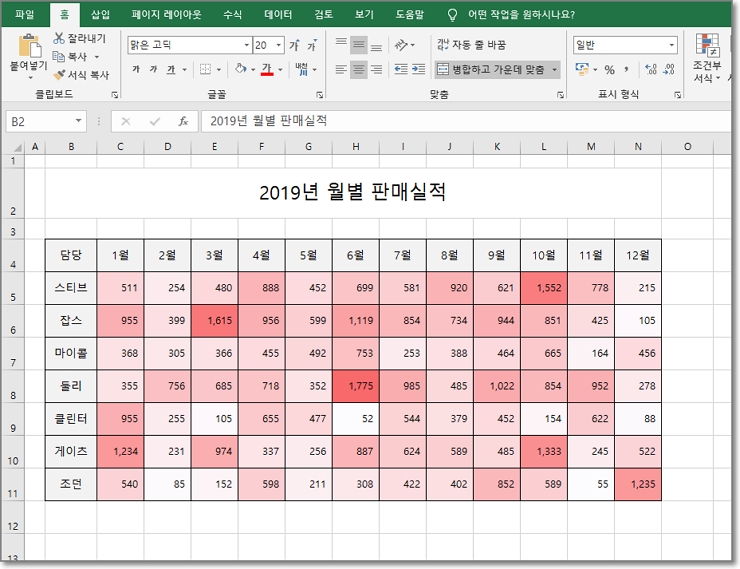This screenshot has height=569, width=740.
Task: Open the font name dropdown 맑은 고딕
Action: coord(246,45)
